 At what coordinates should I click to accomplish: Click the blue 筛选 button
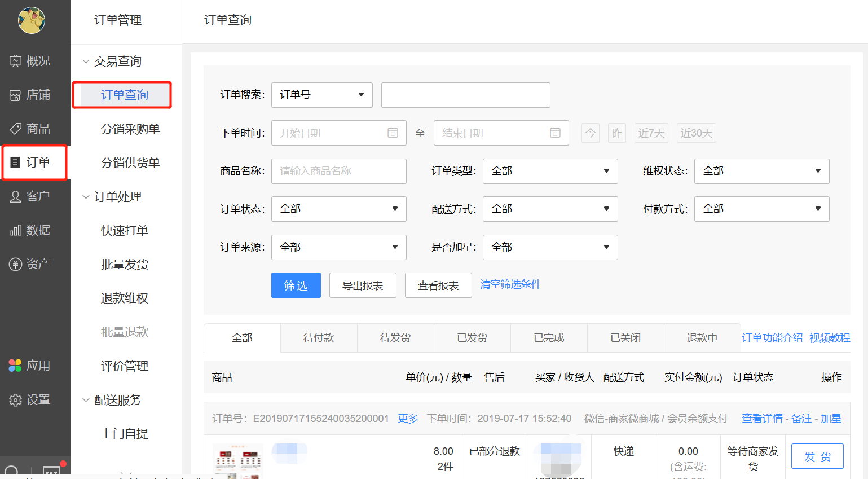click(296, 285)
